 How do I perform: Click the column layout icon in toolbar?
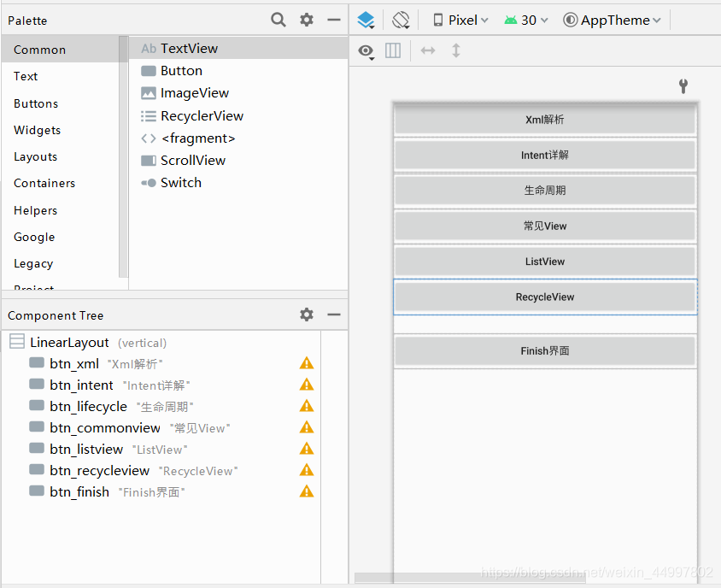393,50
